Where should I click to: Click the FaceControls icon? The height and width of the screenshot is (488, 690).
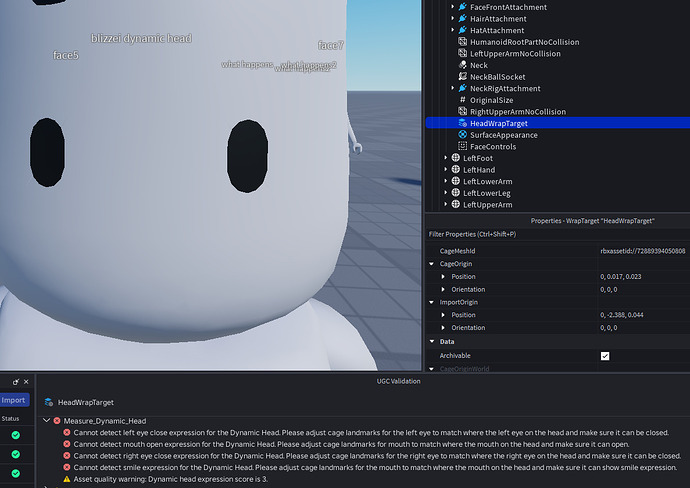click(462, 147)
